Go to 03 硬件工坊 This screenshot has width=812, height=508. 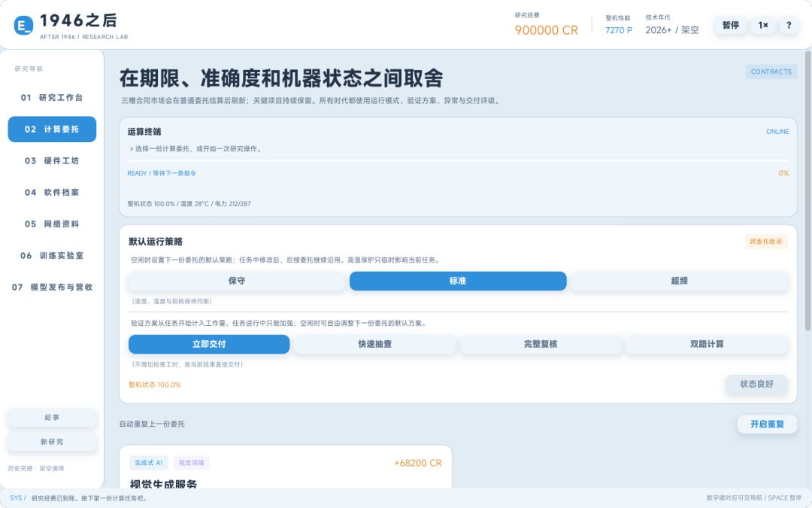52,161
